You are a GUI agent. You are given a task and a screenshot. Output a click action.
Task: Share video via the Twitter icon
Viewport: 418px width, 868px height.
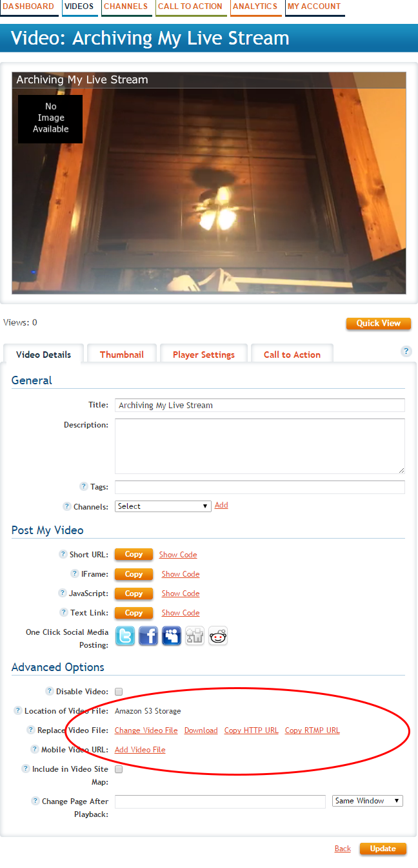(125, 636)
